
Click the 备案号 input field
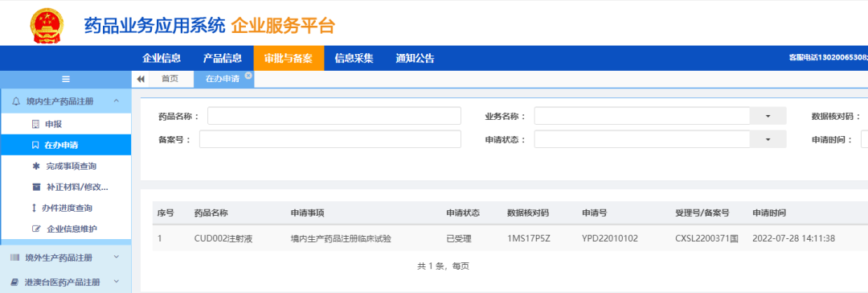tap(330, 139)
